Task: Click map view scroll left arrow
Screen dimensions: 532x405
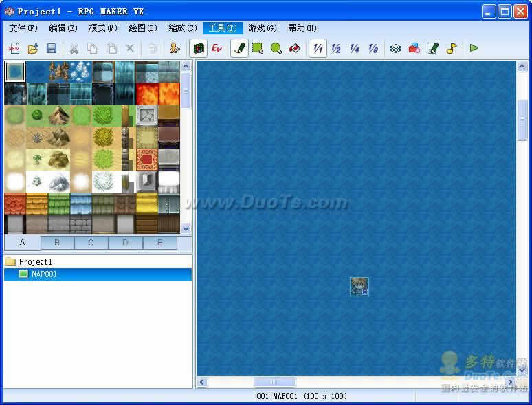Action: 202,382
